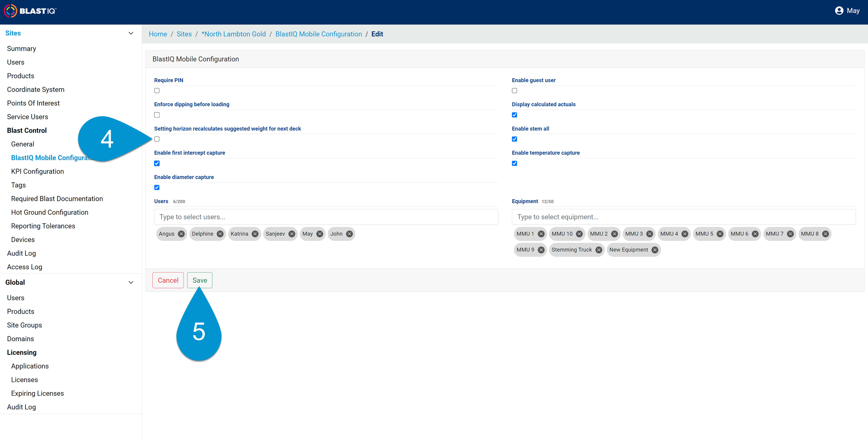Open the equipment selection field
The height and width of the screenshot is (441, 868).
[684, 217]
